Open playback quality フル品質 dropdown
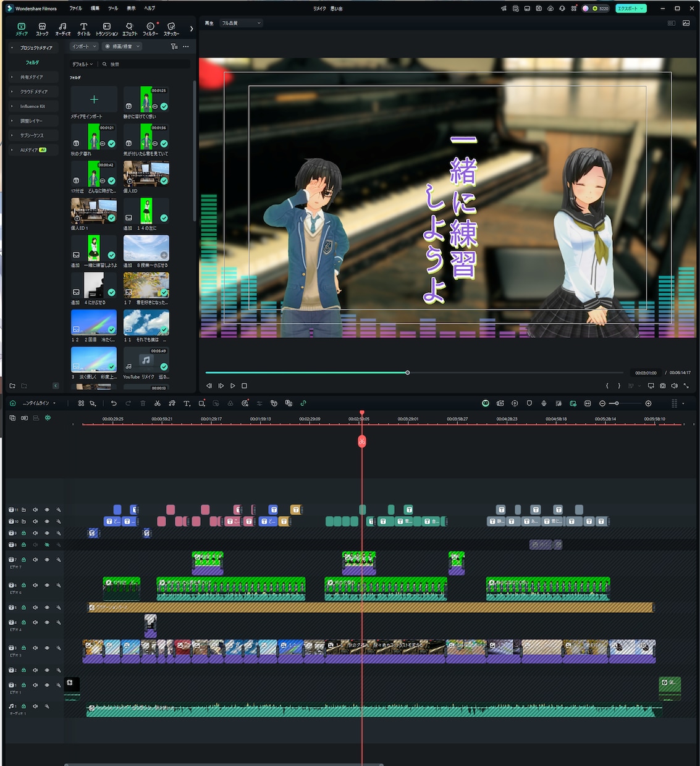700x766 pixels. click(x=242, y=23)
